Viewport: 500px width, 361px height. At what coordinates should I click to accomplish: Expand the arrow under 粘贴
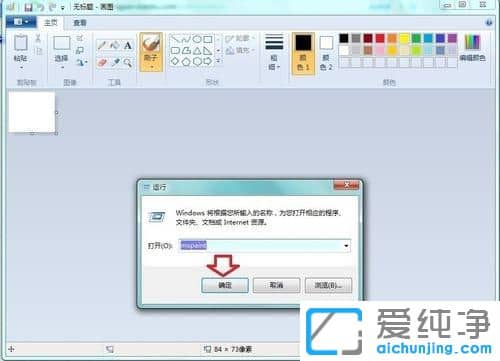tap(21, 68)
